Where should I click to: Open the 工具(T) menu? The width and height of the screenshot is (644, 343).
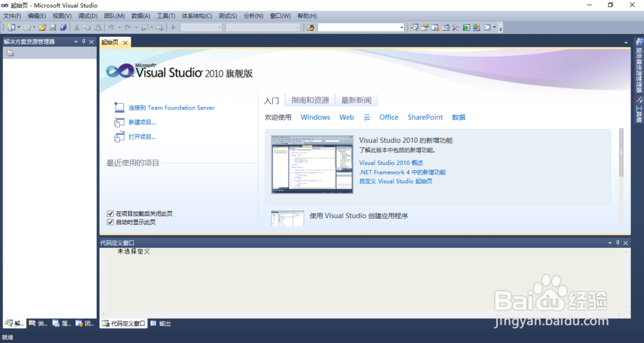click(x=166, y=15)
